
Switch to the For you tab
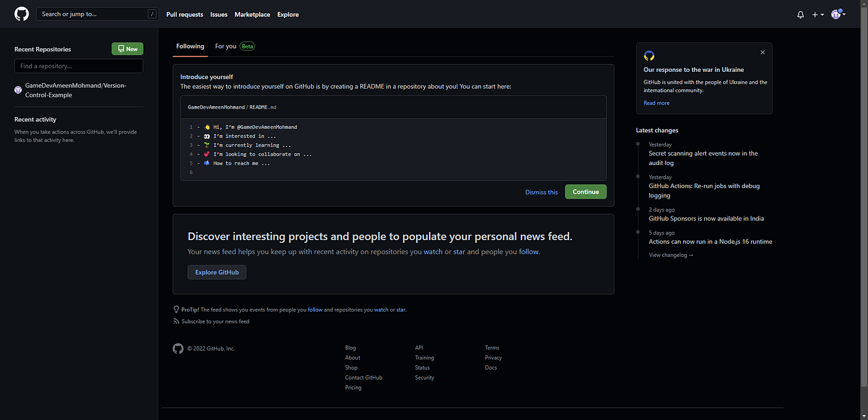pos(226,46)
